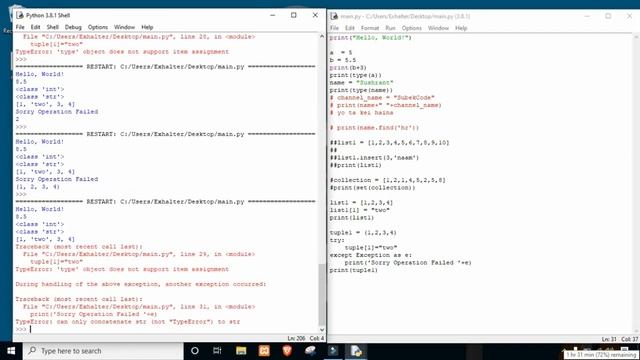Open File Explorer from taskbar
Viewport: 640px width, 360px height.
(241, 351)
